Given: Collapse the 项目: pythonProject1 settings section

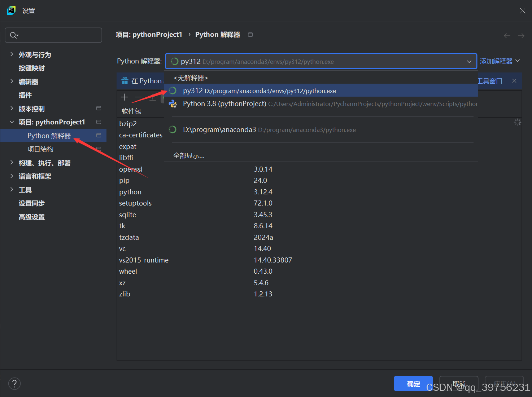Looking at the screenshot, I should point(12,122).
